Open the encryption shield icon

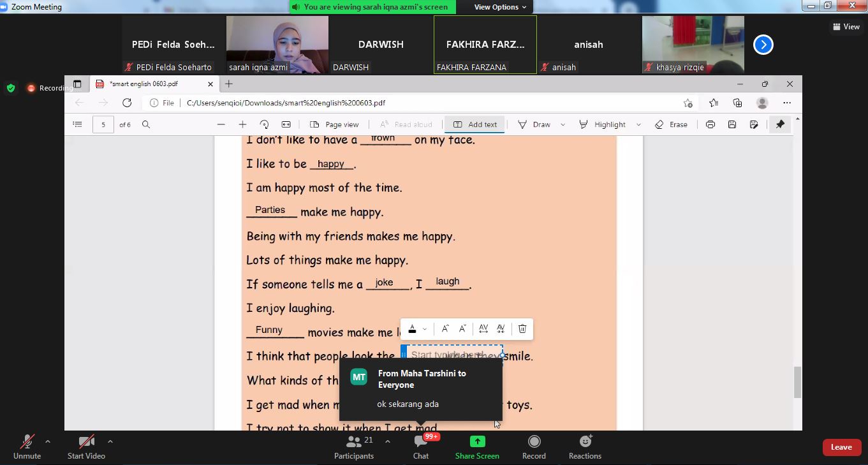pyautogui.click(x=11, y=88)
